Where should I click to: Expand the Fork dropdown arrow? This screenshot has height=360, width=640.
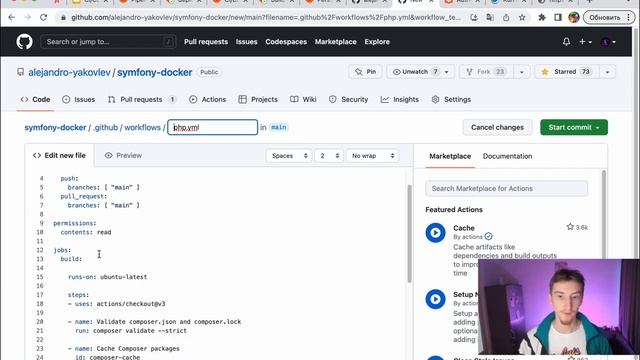(522, 72)
